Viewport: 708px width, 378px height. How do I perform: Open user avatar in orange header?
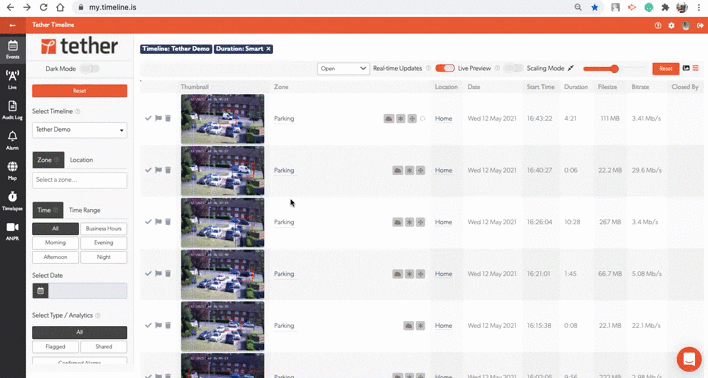point(686,26)
